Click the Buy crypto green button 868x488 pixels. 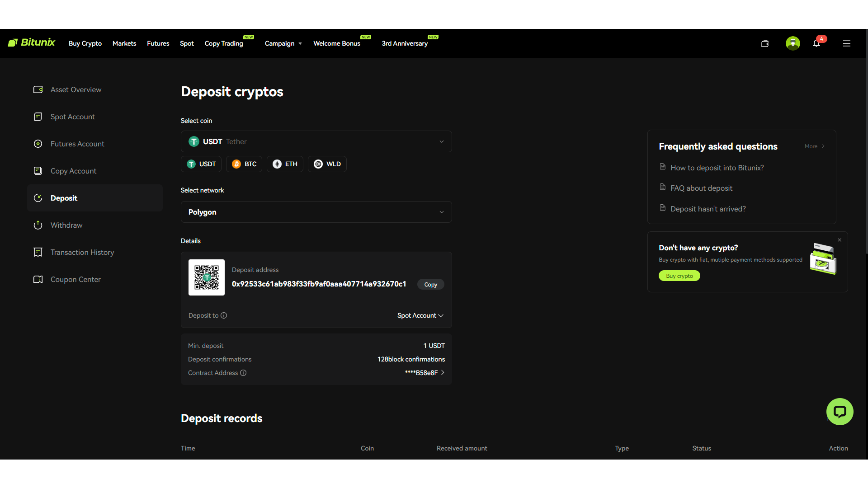click(x=679, y=276)
